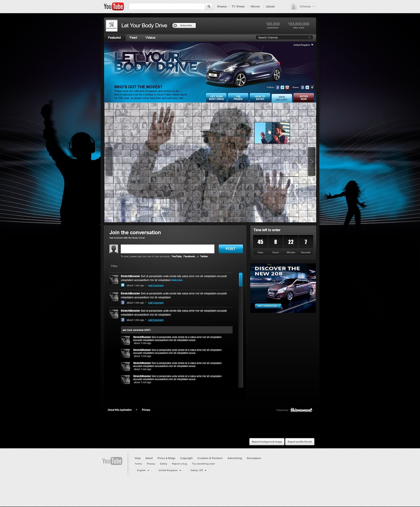420x507 pixels.
Task: Click Report profile thumb button
Action: click(x=300, y=442)
